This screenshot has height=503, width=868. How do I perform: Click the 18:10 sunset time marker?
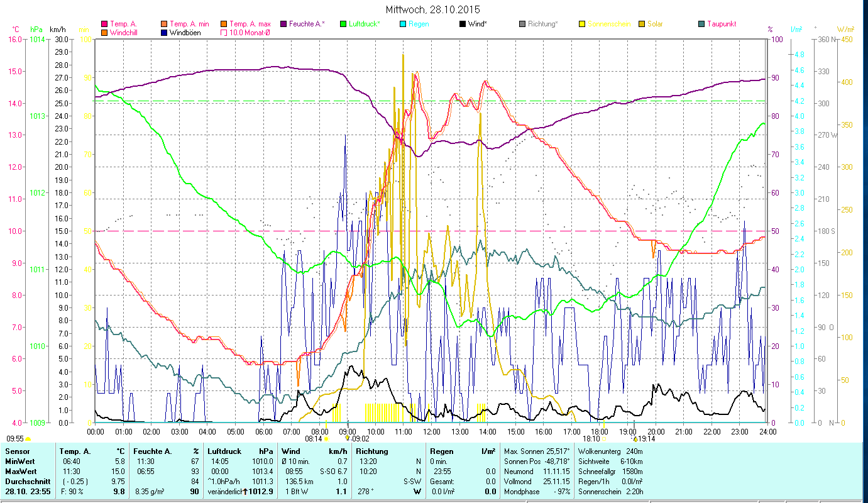(591, 439)
